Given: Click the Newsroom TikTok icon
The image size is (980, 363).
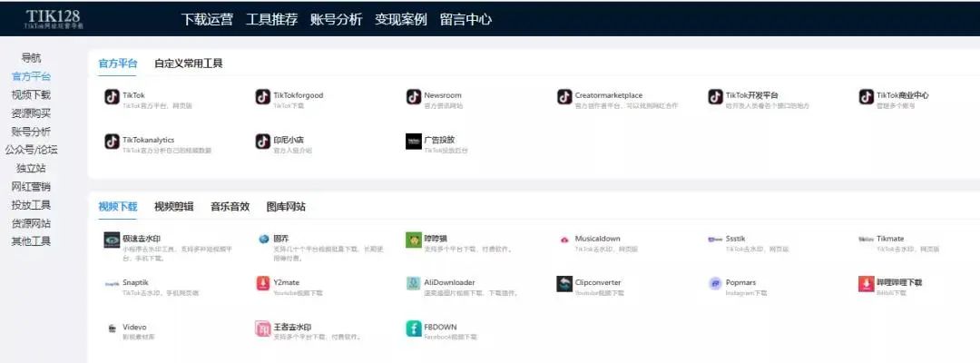Looking at the screenshot, I should [413, 97].
